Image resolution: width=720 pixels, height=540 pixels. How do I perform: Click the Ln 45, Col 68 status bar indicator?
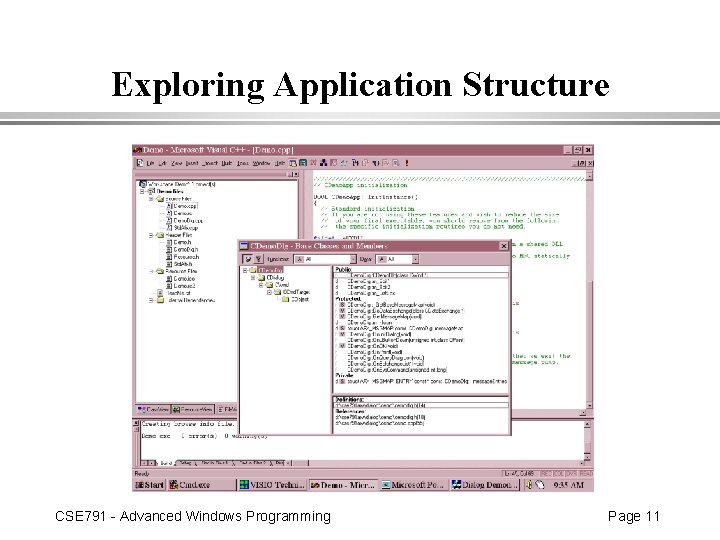pos(519,473)
